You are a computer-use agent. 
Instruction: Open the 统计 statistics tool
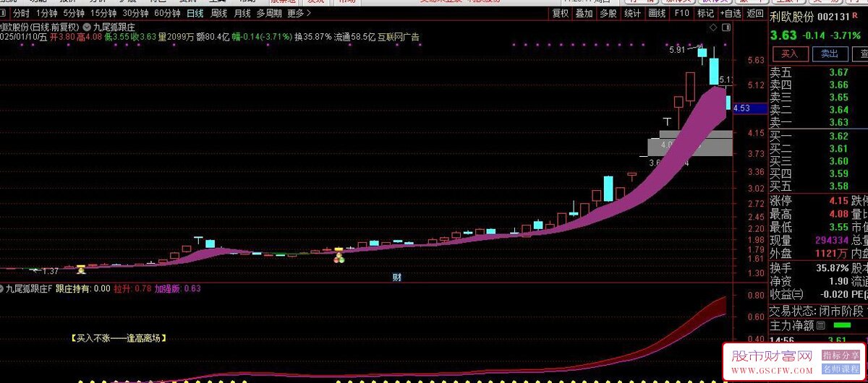coord(633,13)
